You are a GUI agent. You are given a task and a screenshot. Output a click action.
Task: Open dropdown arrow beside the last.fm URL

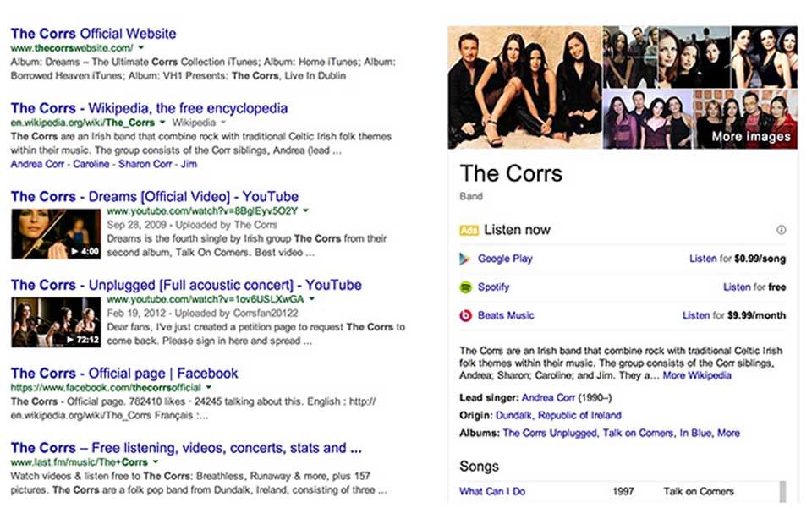[156, 462]
